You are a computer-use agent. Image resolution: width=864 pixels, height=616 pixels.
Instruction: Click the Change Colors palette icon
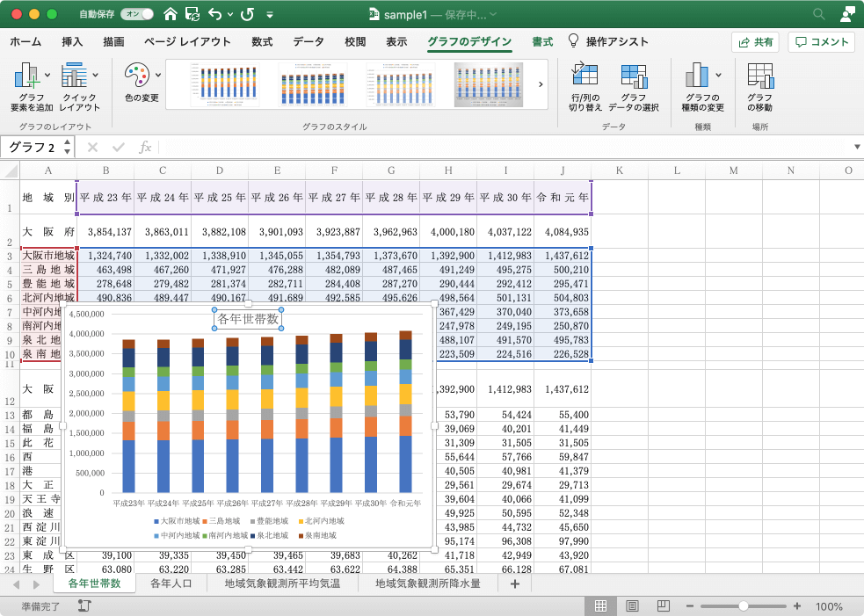tap(137, 76)
